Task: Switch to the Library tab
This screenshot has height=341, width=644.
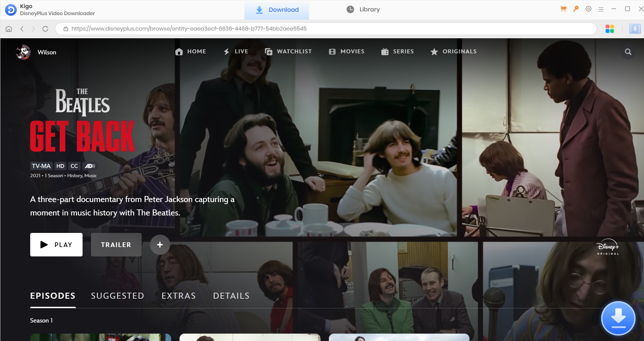Action: [x=363, y=9]
